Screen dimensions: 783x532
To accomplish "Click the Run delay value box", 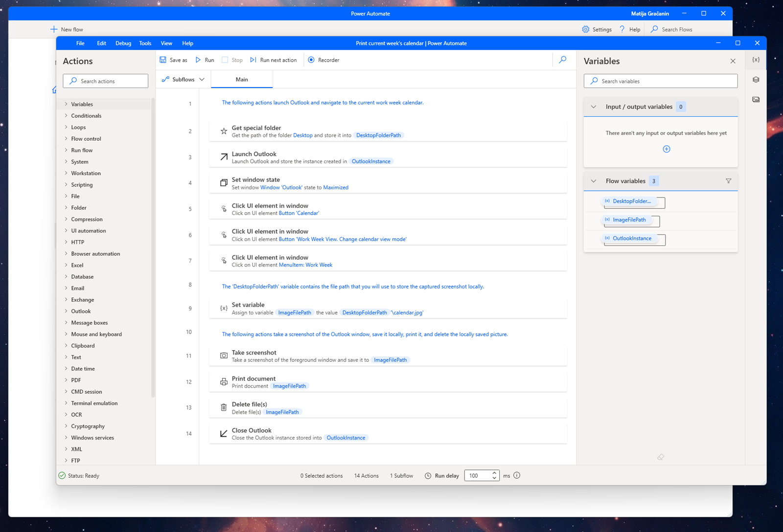I will pos(477,475).
